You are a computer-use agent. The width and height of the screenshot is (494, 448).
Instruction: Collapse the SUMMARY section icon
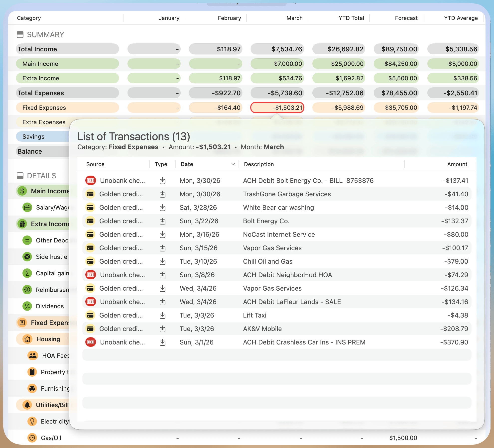20,34
